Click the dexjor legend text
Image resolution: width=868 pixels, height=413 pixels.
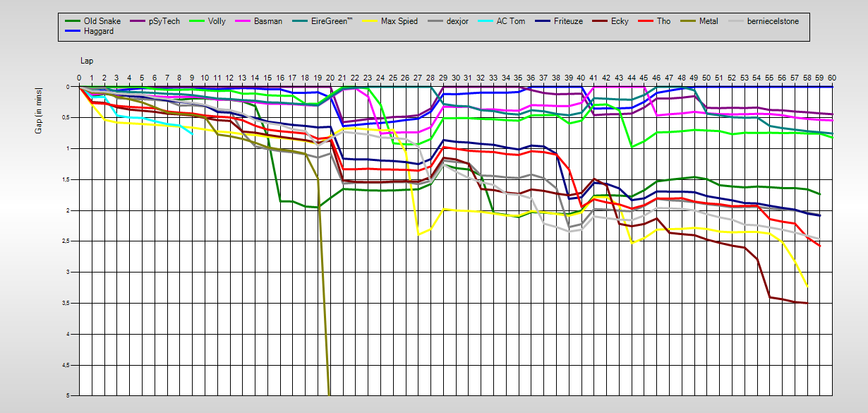[x=457, y=21]
